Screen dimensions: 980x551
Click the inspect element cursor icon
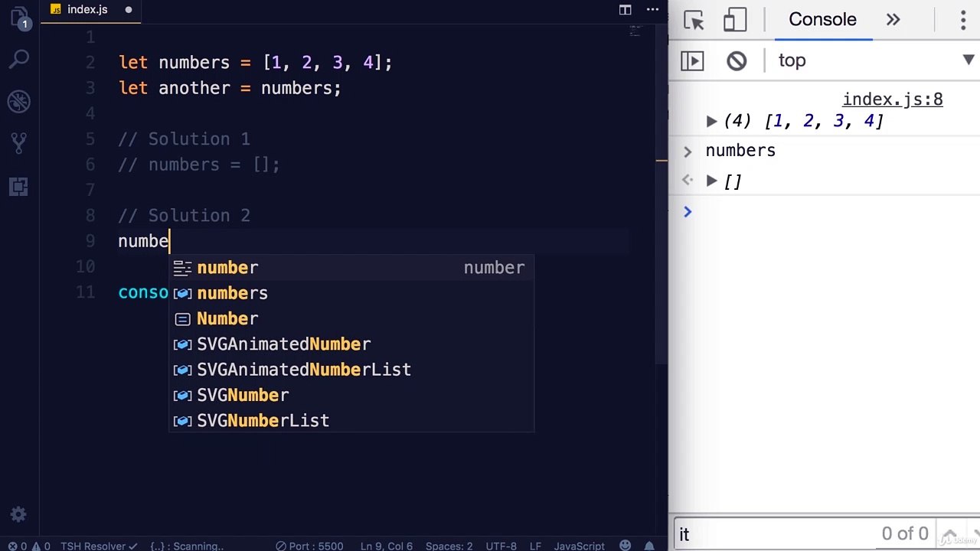694,20
